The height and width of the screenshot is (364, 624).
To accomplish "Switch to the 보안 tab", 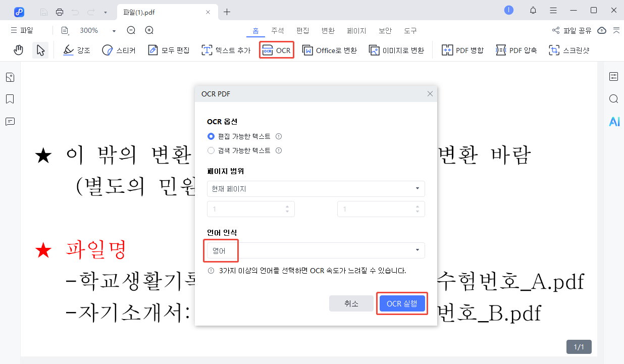I will (385, 30).
